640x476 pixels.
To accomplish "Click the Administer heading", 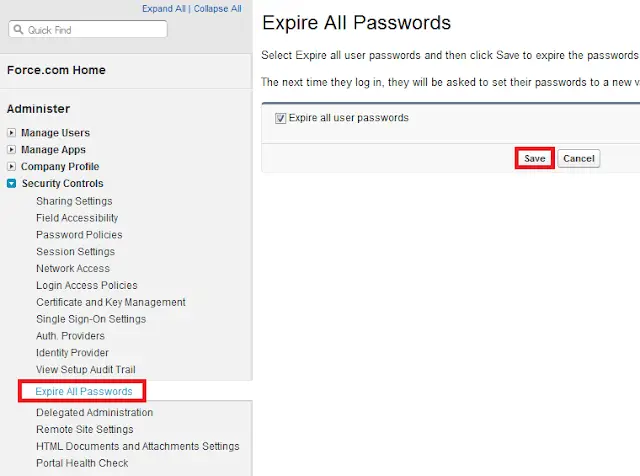I will pyautogui.click(x=38, y=109).
